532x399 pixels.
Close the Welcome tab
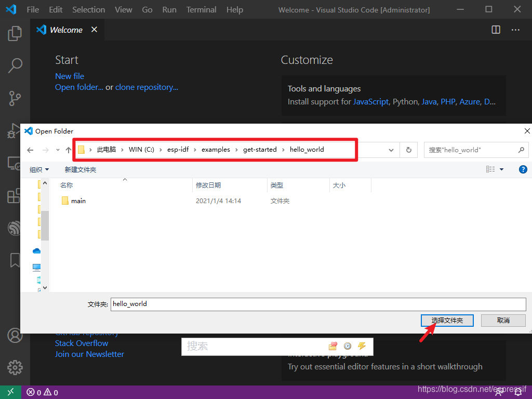[x=95, y=30]
